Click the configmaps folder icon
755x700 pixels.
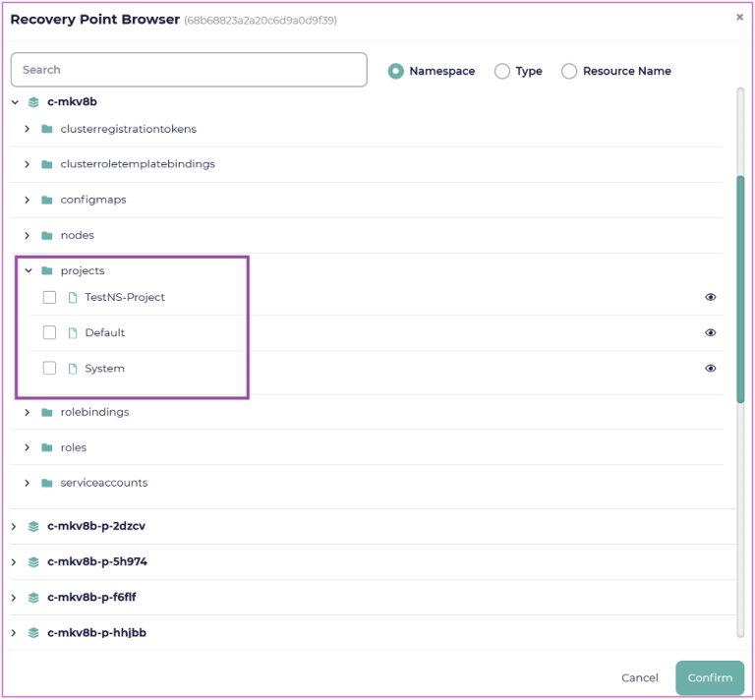click(x=47, y=200)
